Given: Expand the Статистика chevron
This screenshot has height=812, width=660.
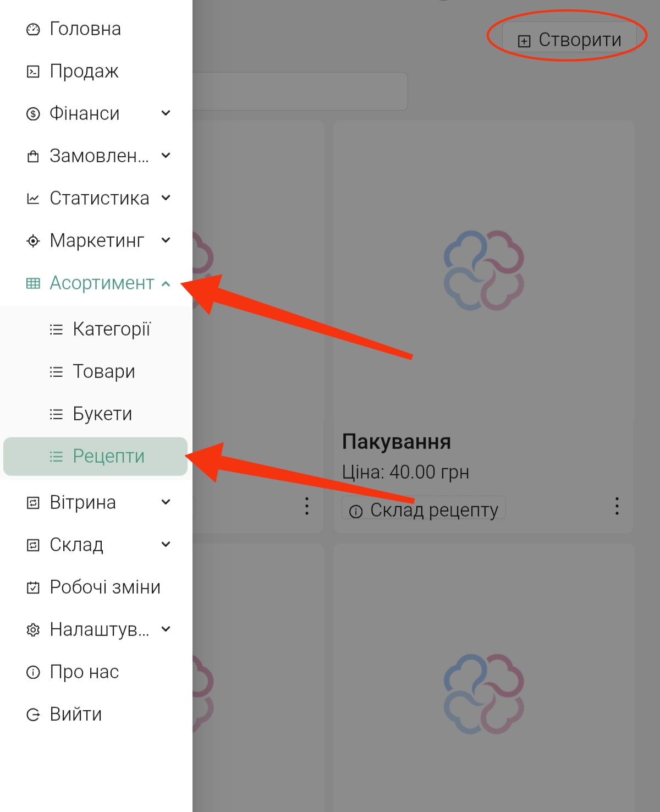Looking at the screenshot, I should pyautogui.click(x=166, y=198).
